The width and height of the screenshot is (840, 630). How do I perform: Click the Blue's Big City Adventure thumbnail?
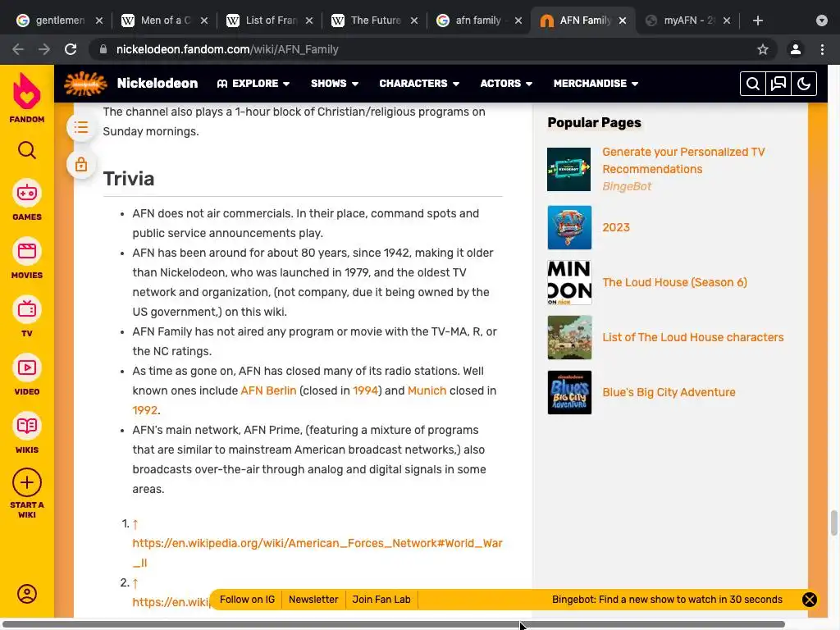(569, 392)
